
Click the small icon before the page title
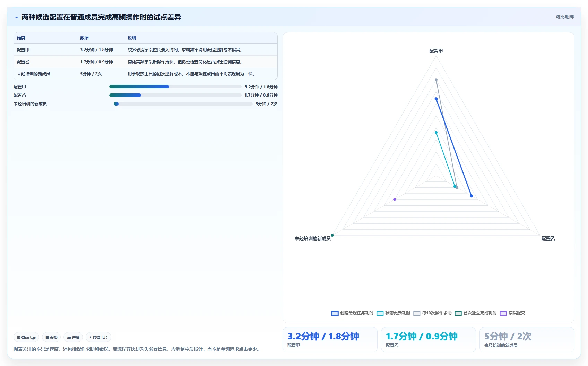pos(16,17)
